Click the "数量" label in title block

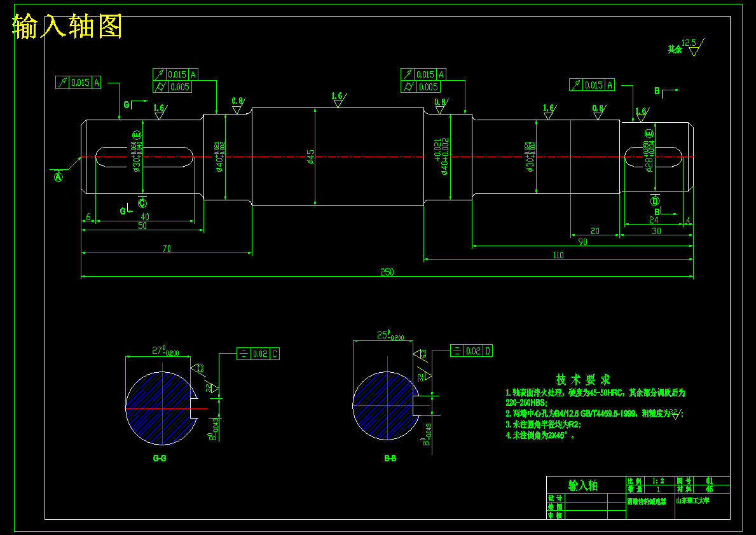tap(635, 489)
